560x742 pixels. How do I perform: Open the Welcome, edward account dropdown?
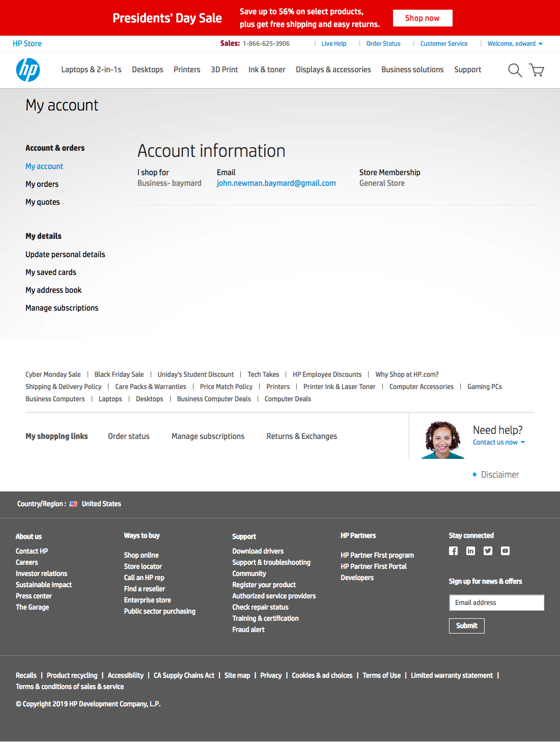(515, 43)
